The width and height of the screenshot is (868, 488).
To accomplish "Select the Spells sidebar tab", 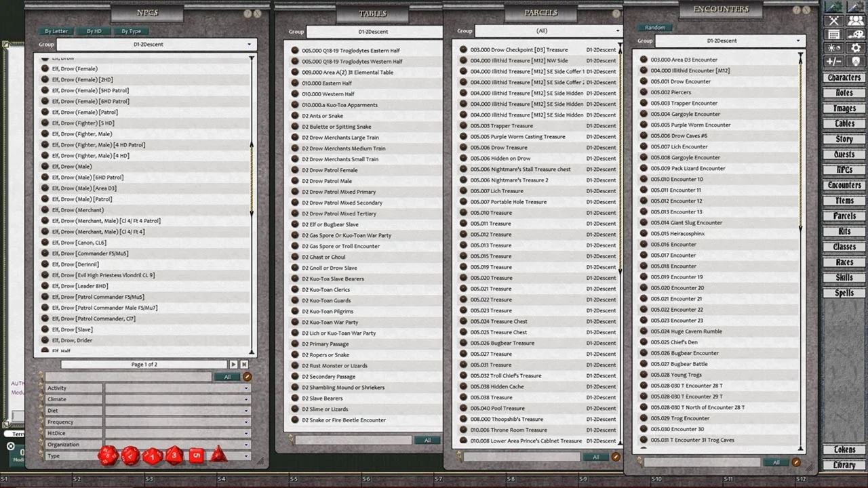I will [x=844, y=293].
